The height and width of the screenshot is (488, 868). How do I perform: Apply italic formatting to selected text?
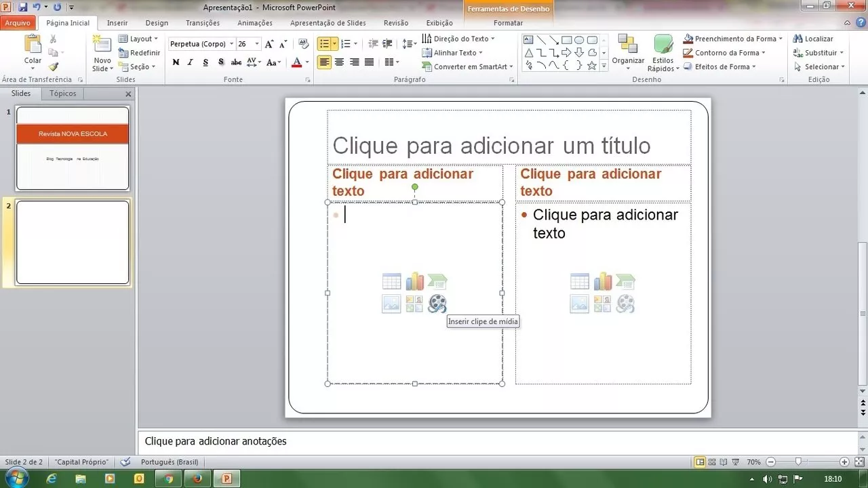click(x=190, y=62)
